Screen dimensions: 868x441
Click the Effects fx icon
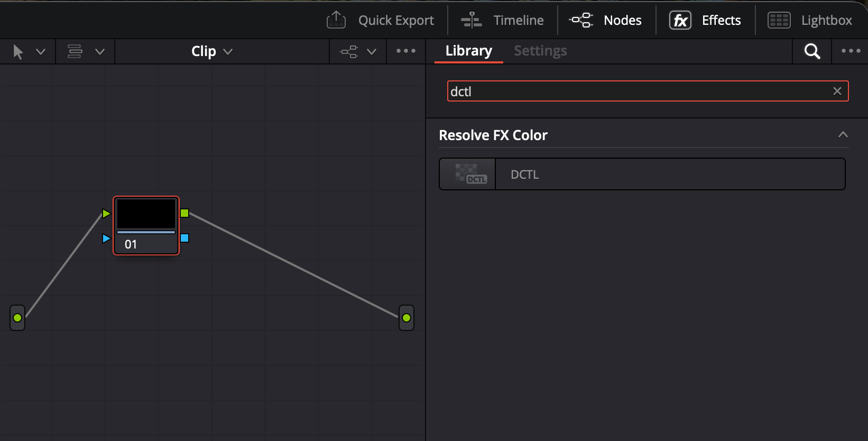680,20
